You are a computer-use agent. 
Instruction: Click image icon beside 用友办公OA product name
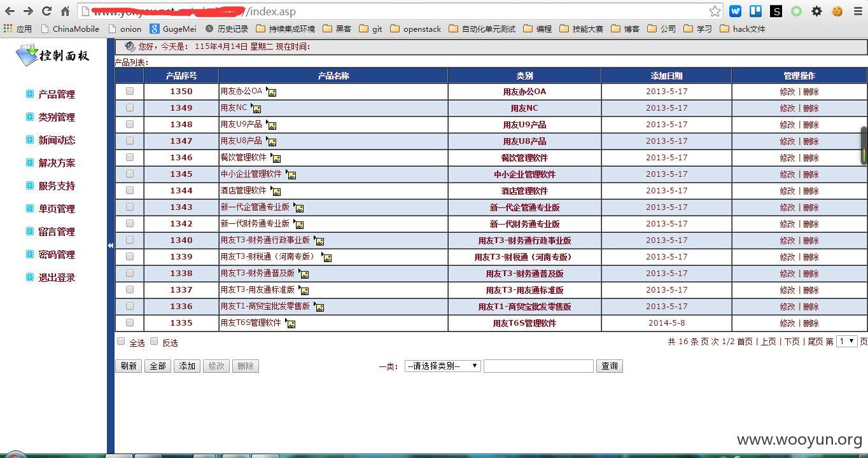click(x=271, y=92)
